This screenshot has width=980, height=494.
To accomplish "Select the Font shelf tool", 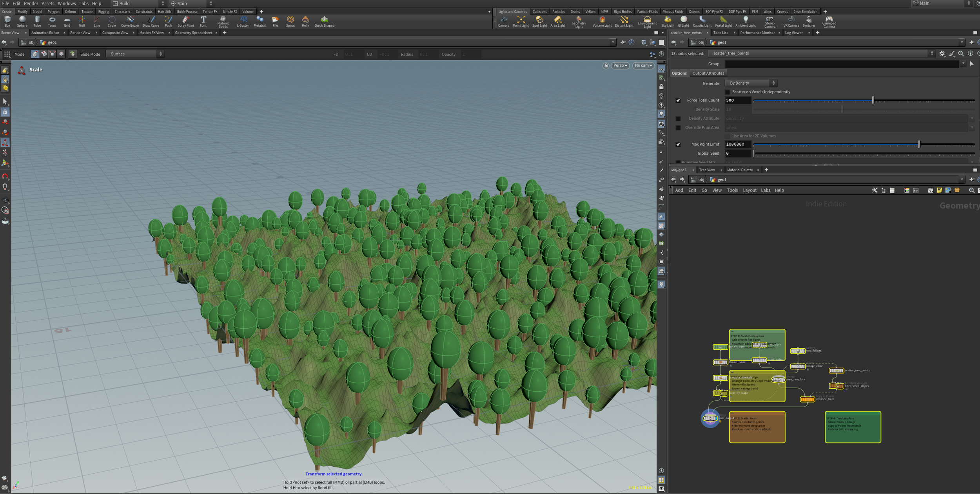I will point(203,22).
